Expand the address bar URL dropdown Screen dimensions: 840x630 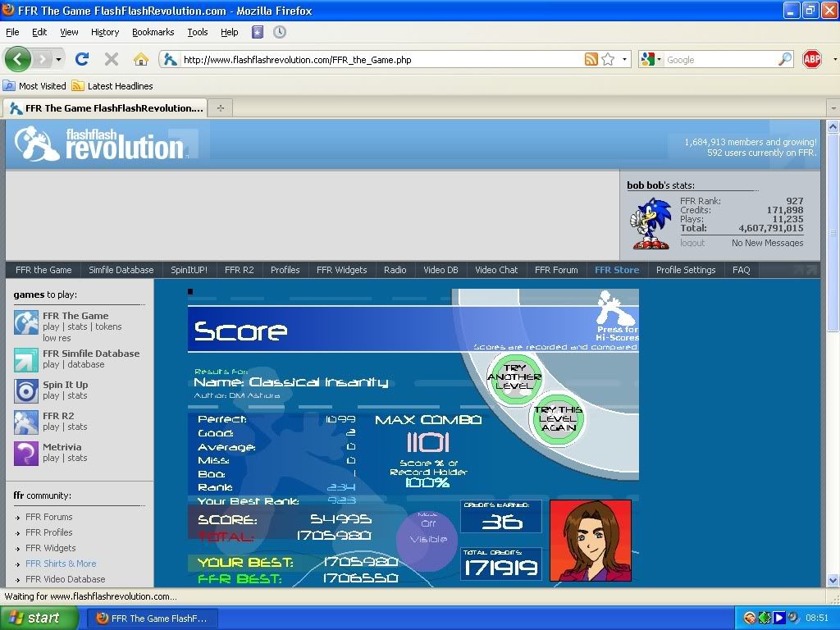[624, 59]
